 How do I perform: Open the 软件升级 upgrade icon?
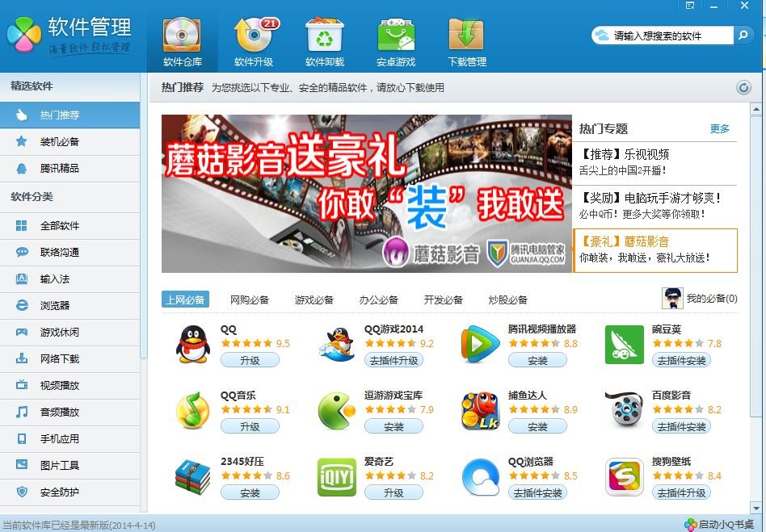[x=254, y=36]
